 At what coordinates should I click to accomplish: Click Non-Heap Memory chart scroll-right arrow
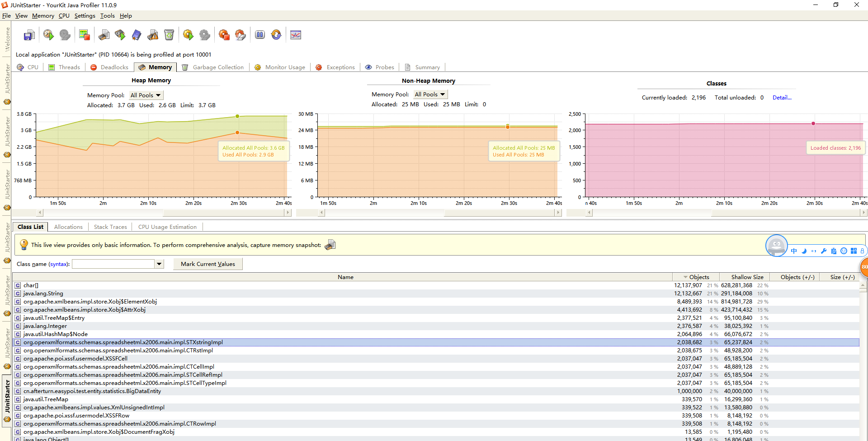coord(558,213)
